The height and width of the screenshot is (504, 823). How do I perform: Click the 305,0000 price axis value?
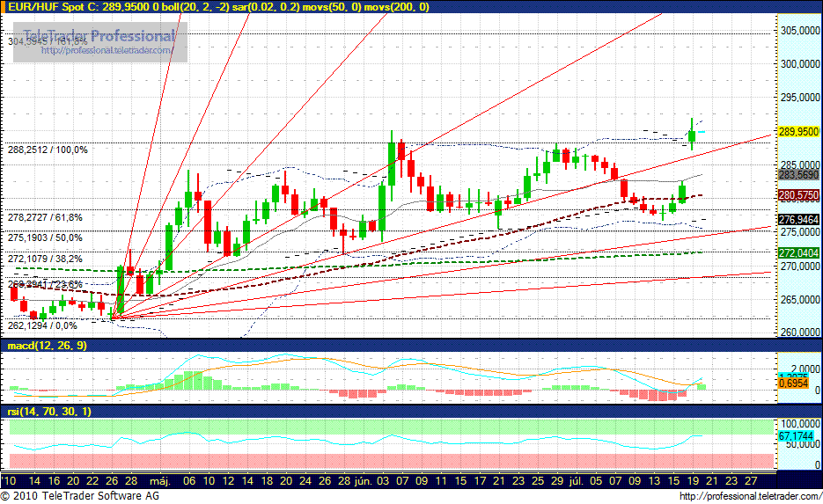tap(800, 31)
